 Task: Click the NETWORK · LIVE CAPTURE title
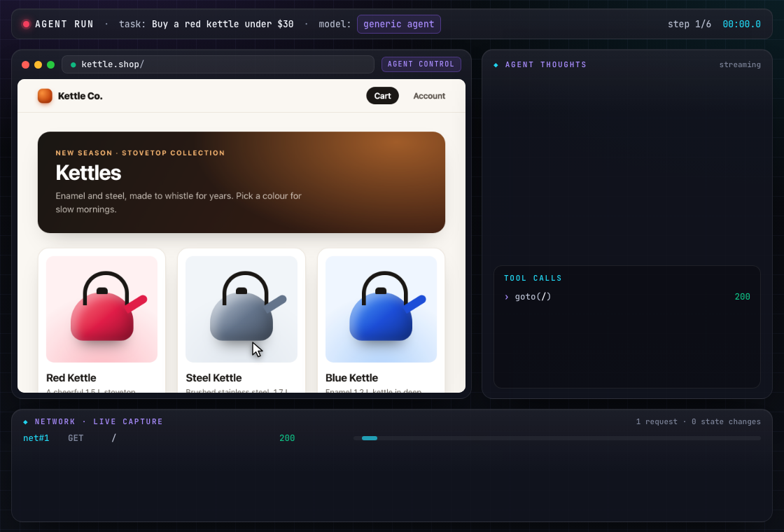tap(99, 422)
